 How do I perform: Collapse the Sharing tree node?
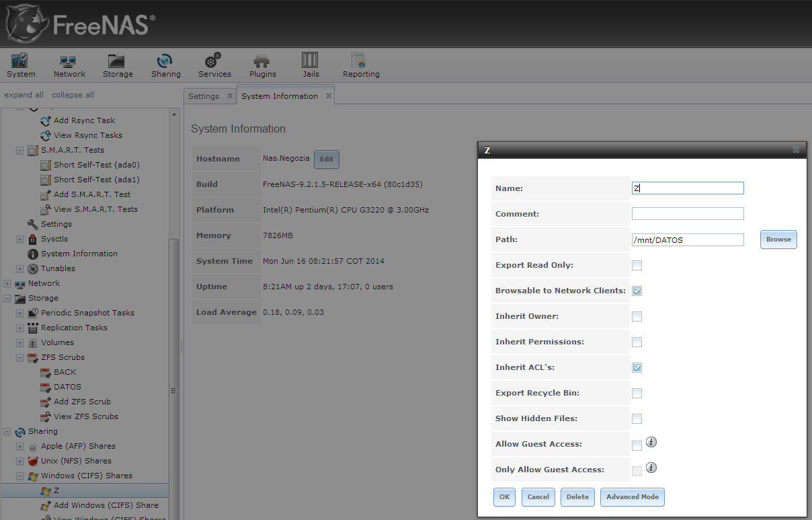(7, 431)
